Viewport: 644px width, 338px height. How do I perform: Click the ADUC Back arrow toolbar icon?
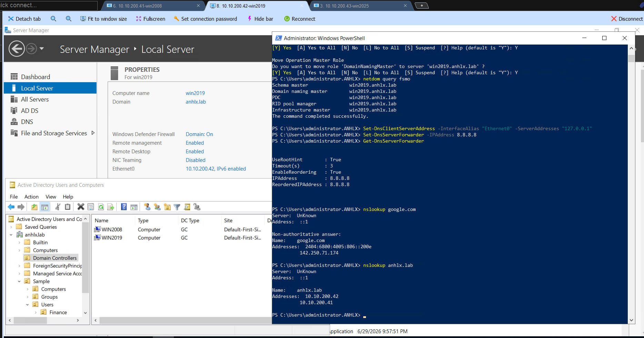pos(11,207)
